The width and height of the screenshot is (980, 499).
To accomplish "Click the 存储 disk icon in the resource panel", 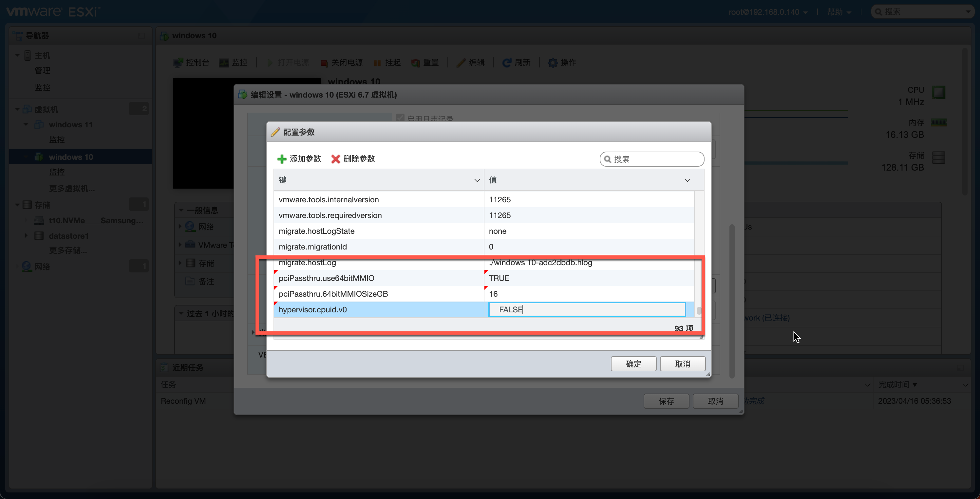I will click(x=938, y=157).
